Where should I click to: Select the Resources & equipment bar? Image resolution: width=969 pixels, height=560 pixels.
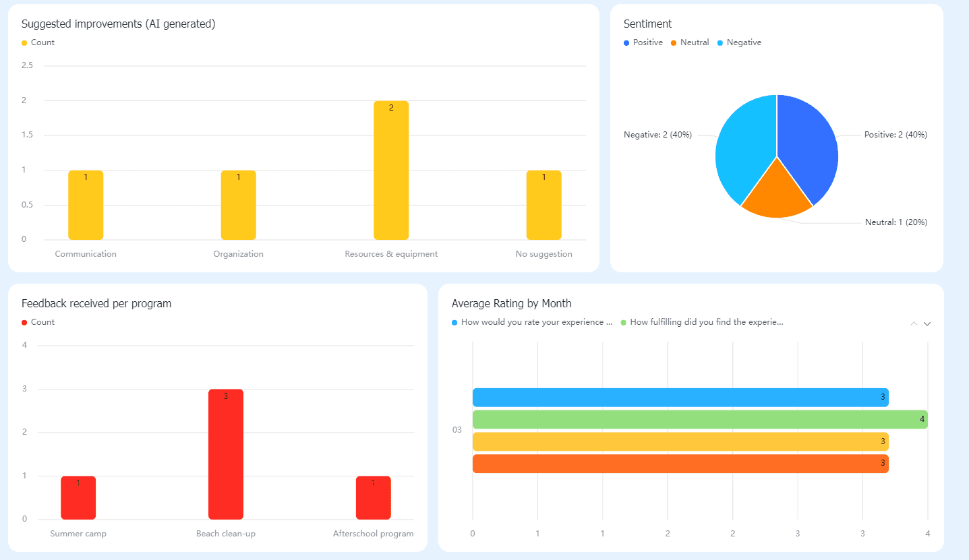(x=391, y=170)
